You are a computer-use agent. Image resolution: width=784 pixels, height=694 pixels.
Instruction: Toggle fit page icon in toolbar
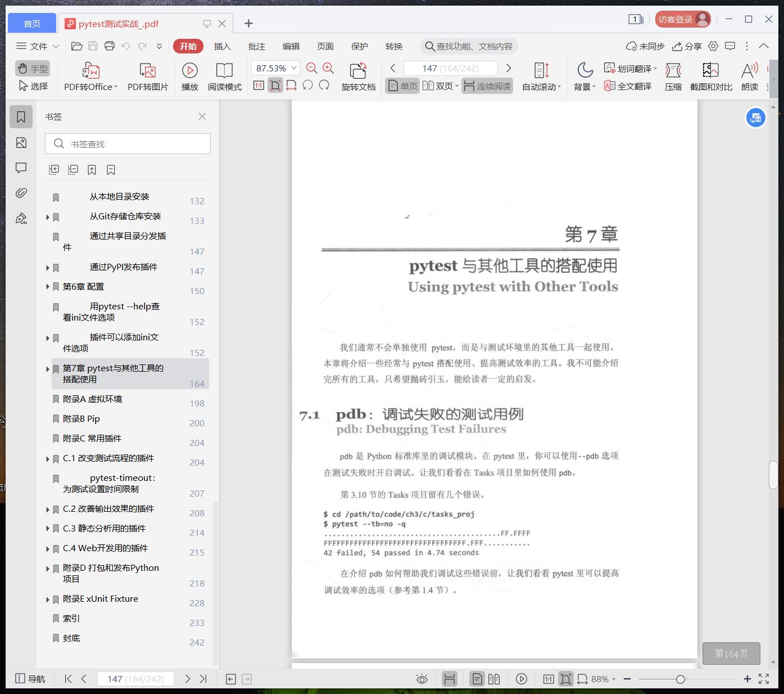coord(275,85)
